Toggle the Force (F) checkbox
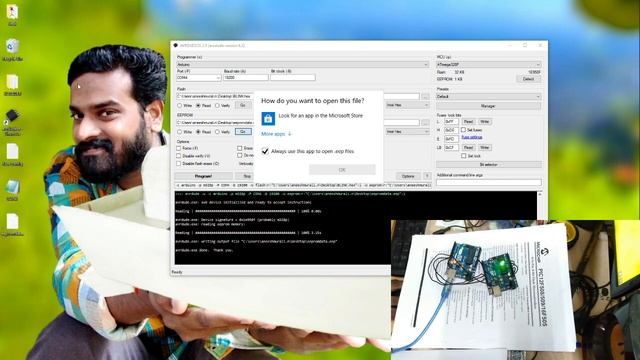This screenshot has width=640, height=360. [x=178, y=148]
